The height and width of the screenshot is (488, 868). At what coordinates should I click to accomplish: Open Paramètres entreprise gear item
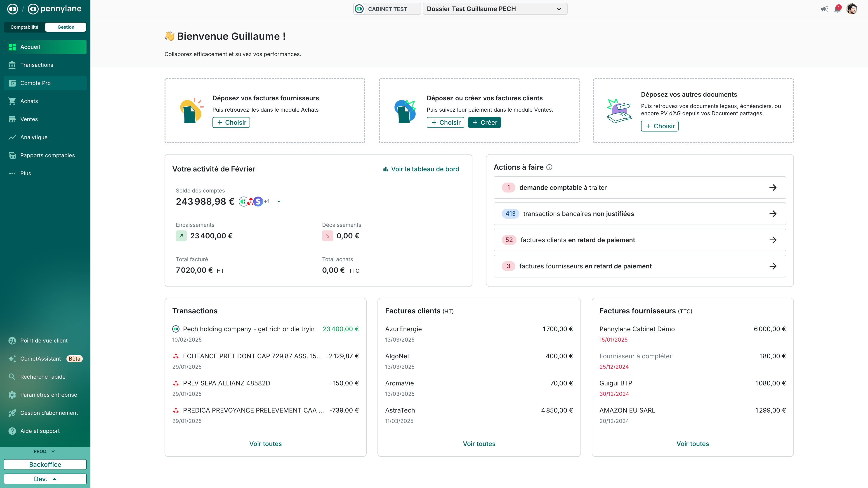click(x=48, y=395)
